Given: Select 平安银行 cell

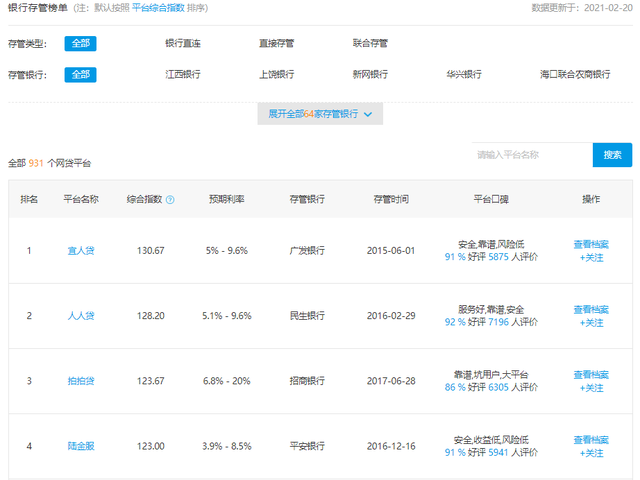Looking at the screenshot, I should (307, 446).
